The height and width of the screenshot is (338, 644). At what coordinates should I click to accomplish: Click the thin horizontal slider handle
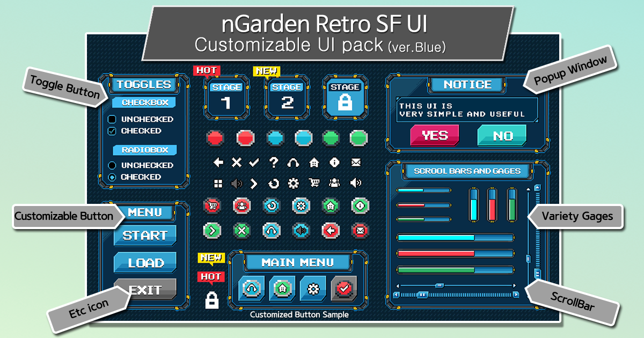[x=440, y=285]
